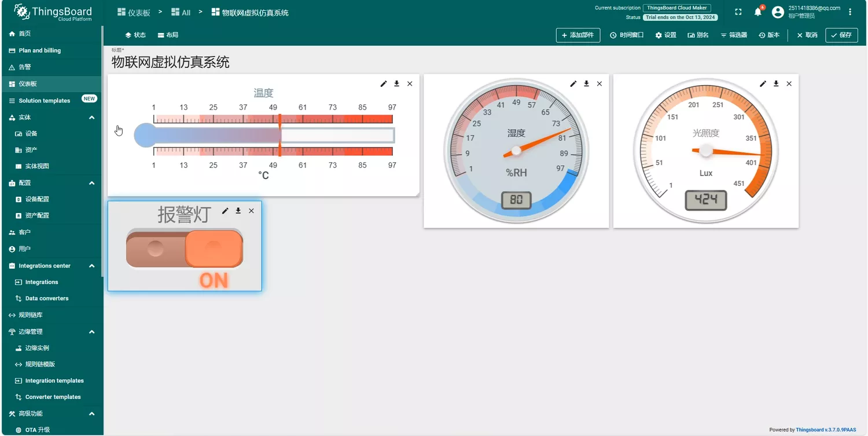Image resolution: width=868 pixels, height=436 pixels.
Task: Save the dashboard with 保存 button
Action: coord(841,35)
